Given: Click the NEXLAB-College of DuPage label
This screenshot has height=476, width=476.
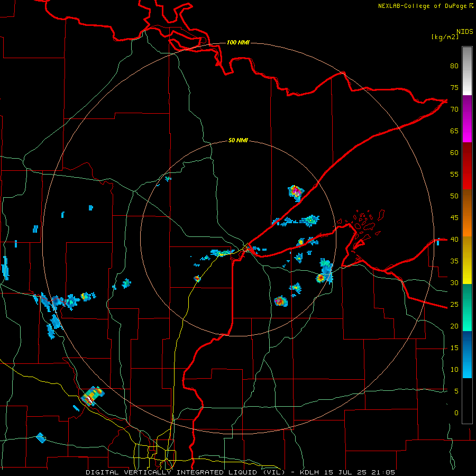Looking at the screenshot, I should (x=422, y=6).
